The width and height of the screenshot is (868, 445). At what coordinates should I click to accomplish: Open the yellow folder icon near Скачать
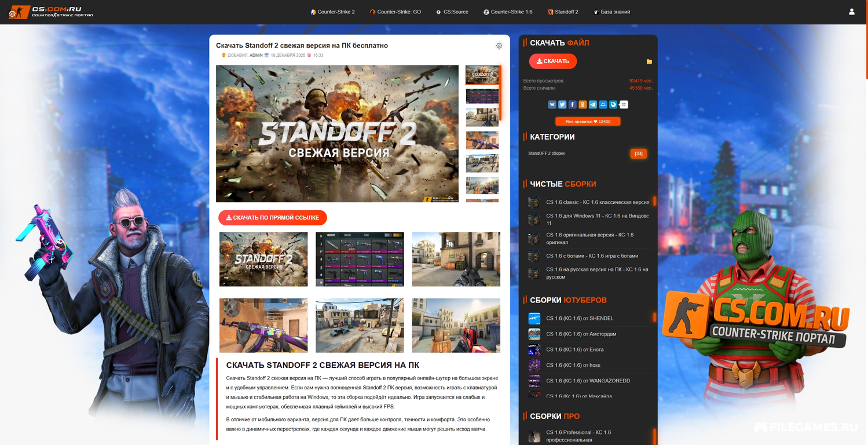pos(649,61)
